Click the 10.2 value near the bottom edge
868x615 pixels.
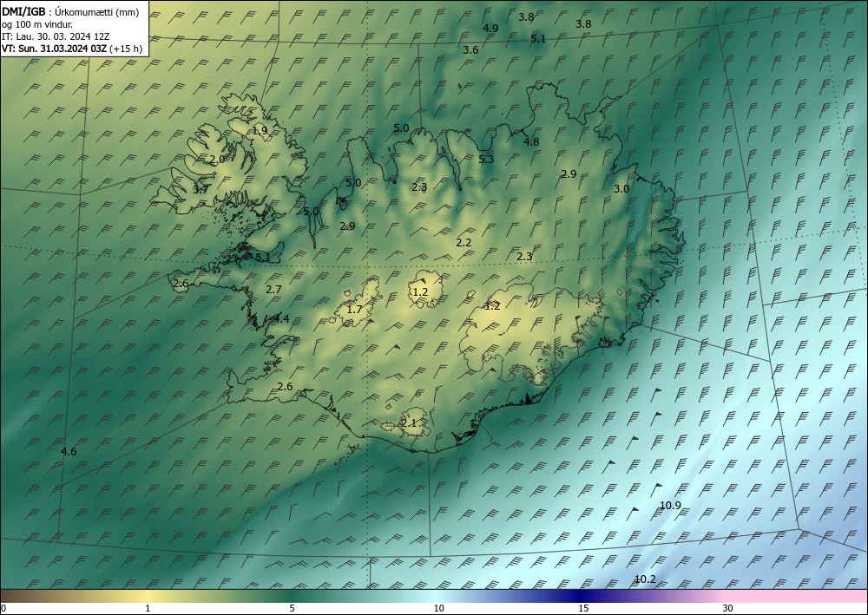coord(645,579)
